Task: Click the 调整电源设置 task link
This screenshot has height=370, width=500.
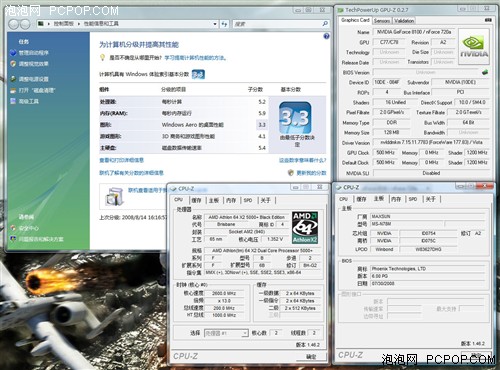Action: coord(33,79)
